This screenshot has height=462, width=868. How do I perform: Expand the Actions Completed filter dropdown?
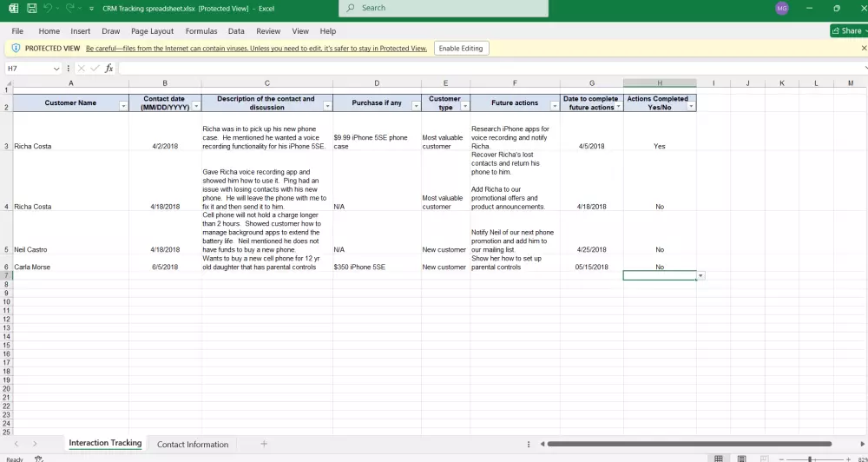[691, 106]
